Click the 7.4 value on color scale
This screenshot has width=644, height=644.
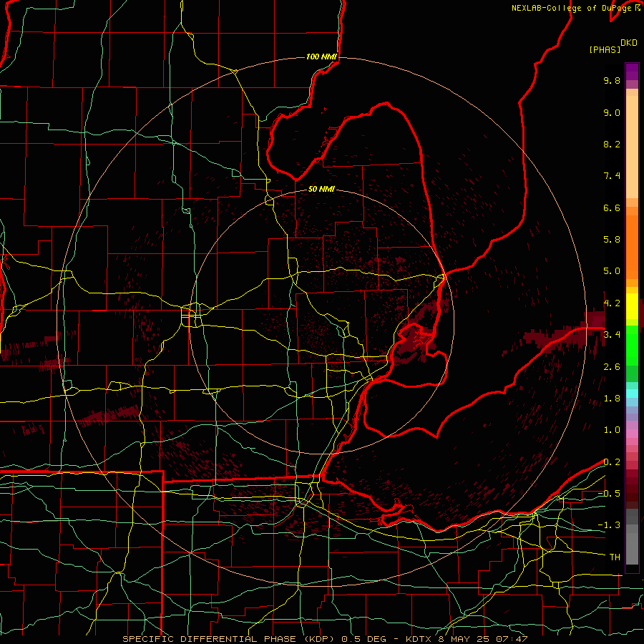612,176
